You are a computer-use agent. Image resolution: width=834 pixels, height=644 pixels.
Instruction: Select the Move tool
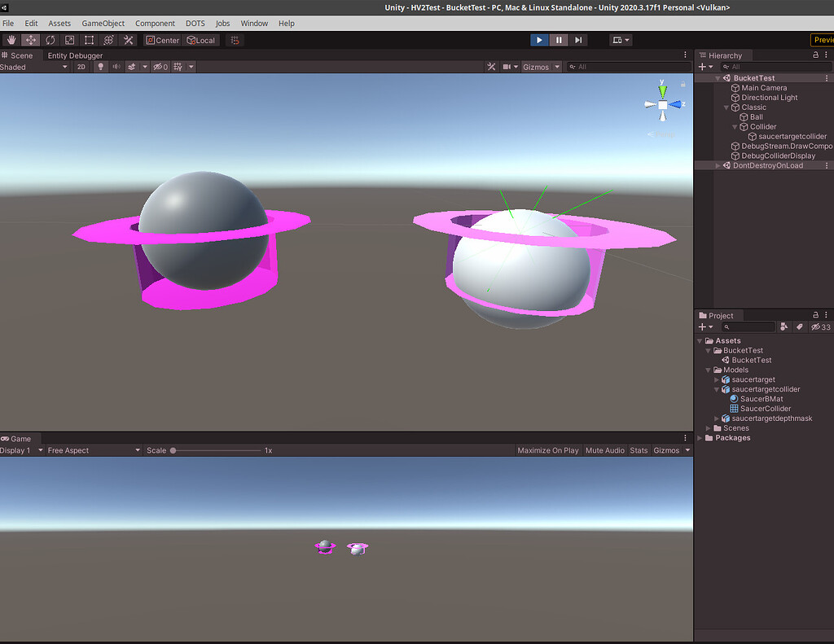30,39
